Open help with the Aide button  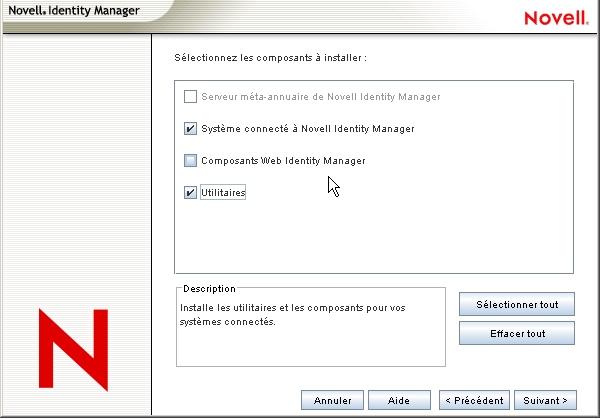click(398, 400)
